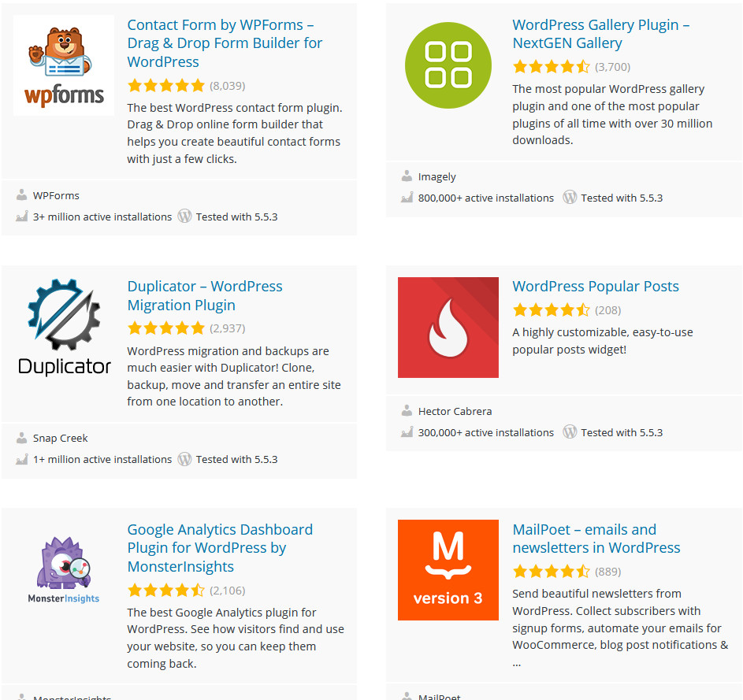
Task: Click the orange MailPoet version 3 icon
Action: tap(448, 570)
